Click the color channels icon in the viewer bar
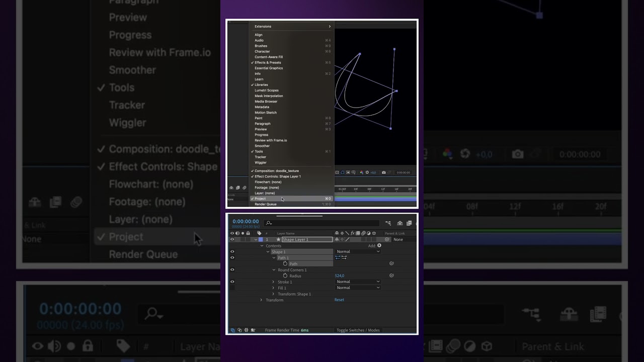 tap(361, 172)
